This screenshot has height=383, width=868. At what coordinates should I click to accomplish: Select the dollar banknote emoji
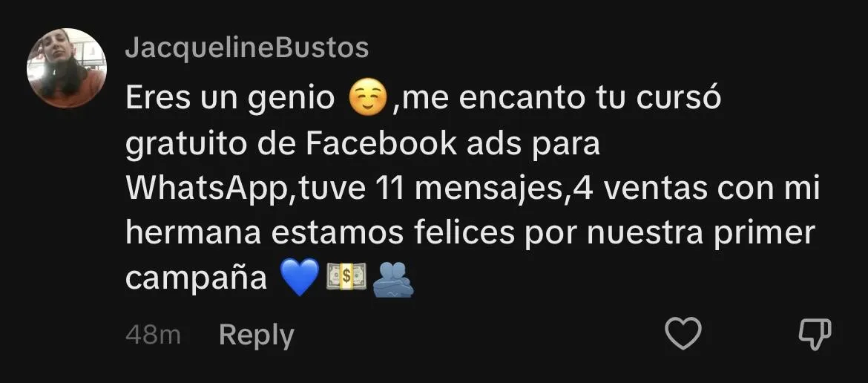coord(346,277)
